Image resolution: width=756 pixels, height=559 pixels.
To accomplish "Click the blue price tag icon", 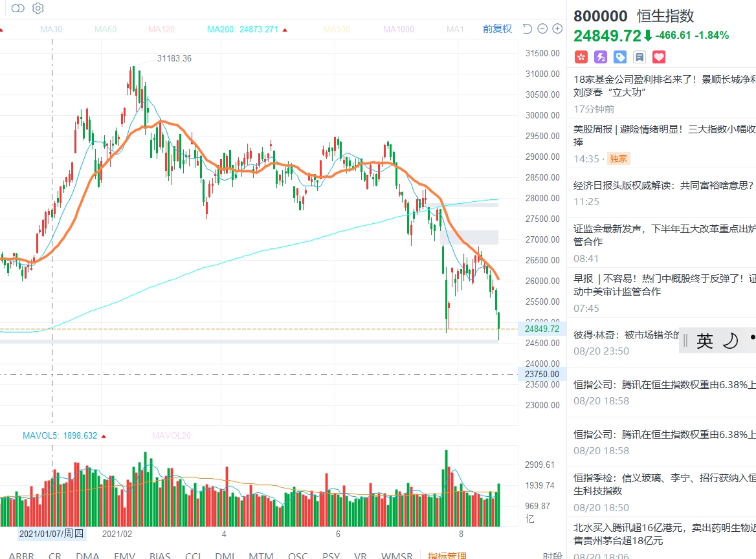I will [620, 57].
